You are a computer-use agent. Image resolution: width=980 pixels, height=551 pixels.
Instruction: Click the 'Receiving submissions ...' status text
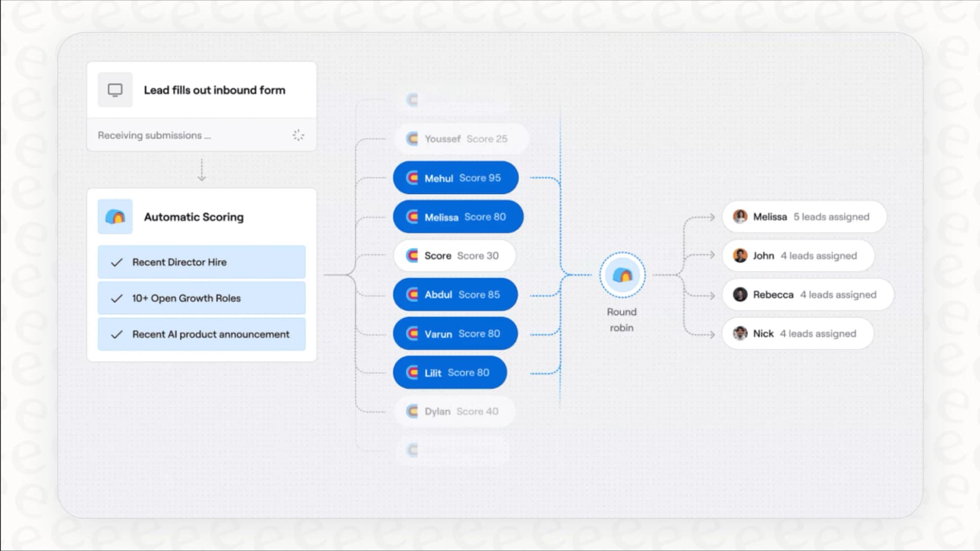coord(154,135)
